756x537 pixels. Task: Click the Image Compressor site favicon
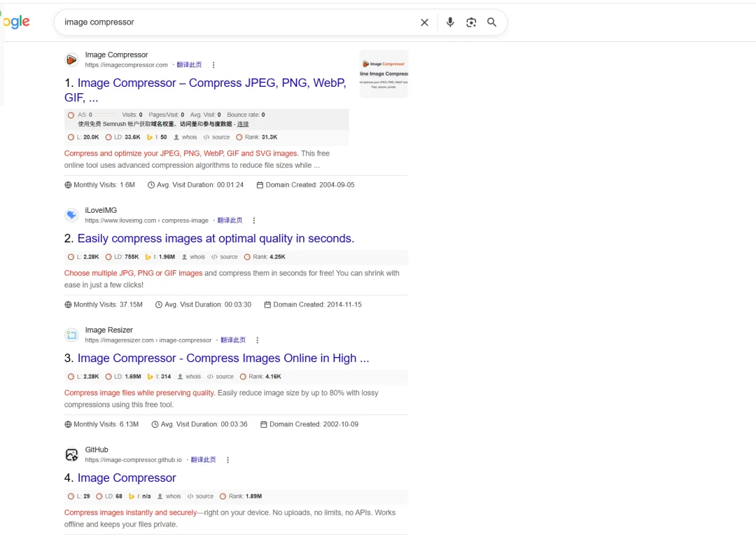point(71,60)
